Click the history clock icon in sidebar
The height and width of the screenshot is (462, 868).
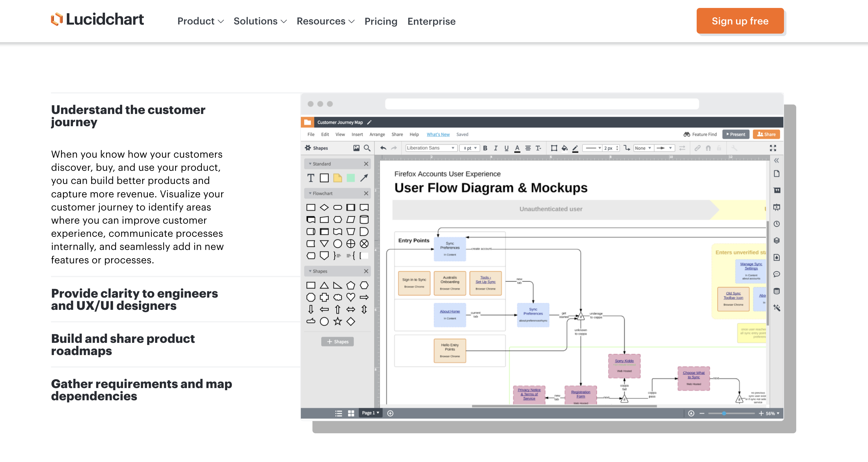(776, 224)
